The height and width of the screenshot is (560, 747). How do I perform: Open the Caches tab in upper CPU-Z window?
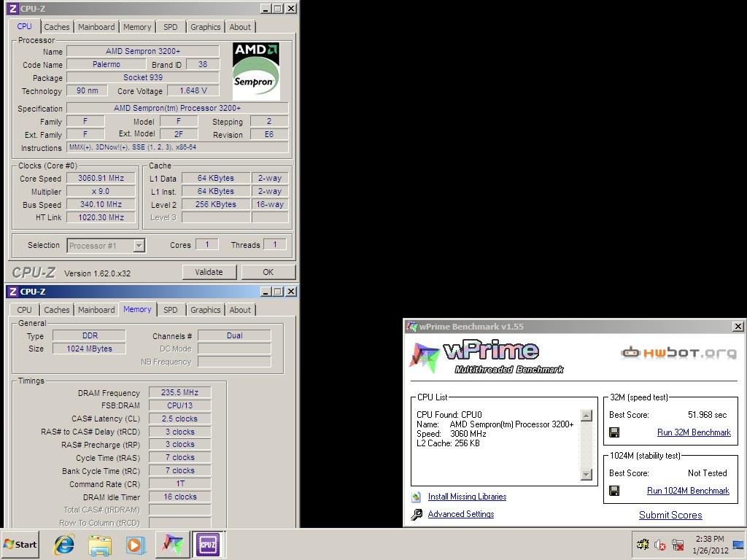tap(57, 27)
